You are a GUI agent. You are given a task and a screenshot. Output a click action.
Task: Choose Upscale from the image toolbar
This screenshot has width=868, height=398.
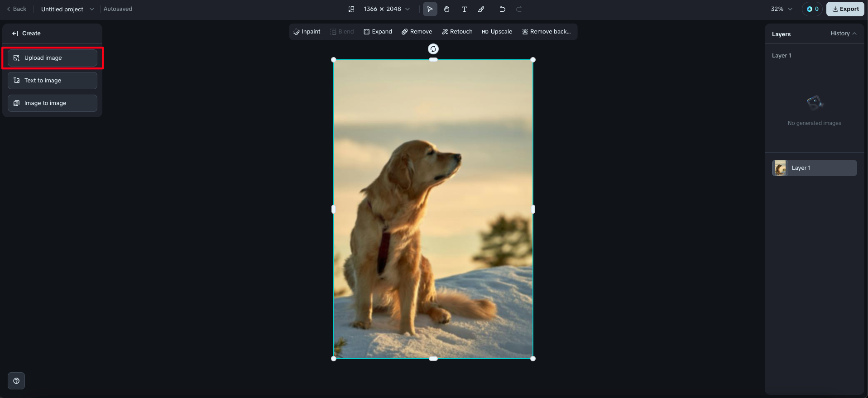pyautogui.click(x=497, y=32)
